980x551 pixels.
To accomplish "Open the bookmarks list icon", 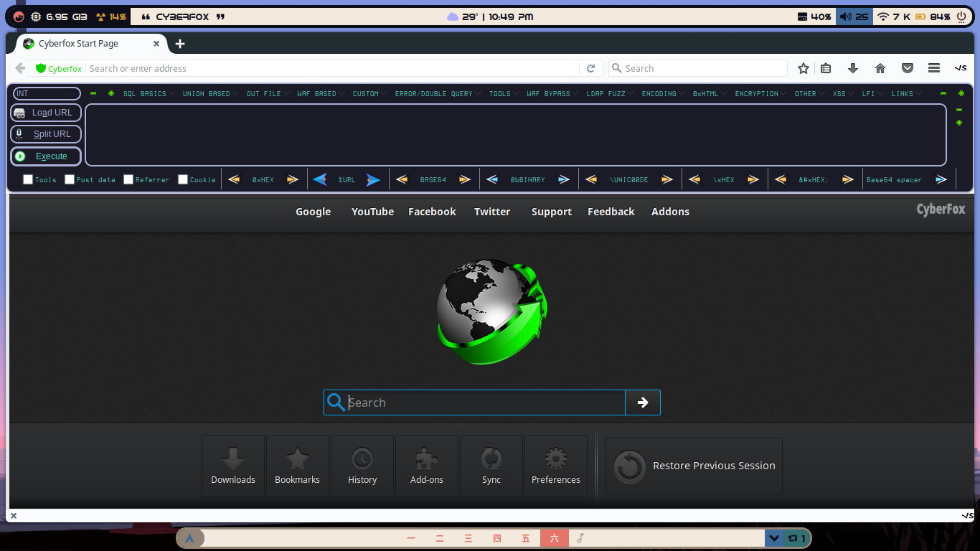I will point(826,68).
